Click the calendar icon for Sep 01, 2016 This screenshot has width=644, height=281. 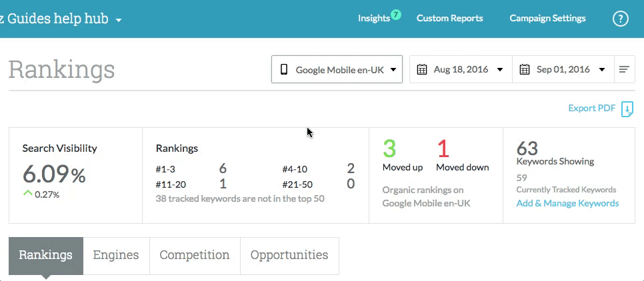525,69
